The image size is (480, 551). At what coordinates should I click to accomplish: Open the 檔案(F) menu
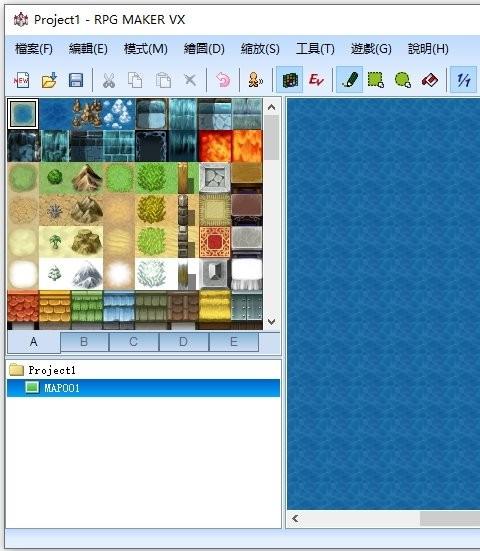(x=34, y=48)
